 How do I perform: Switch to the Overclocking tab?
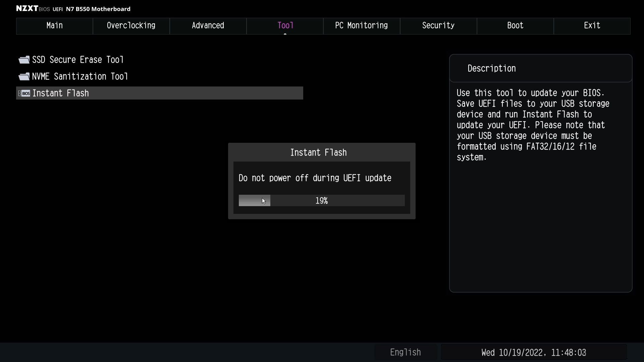(x=131, y=26)
